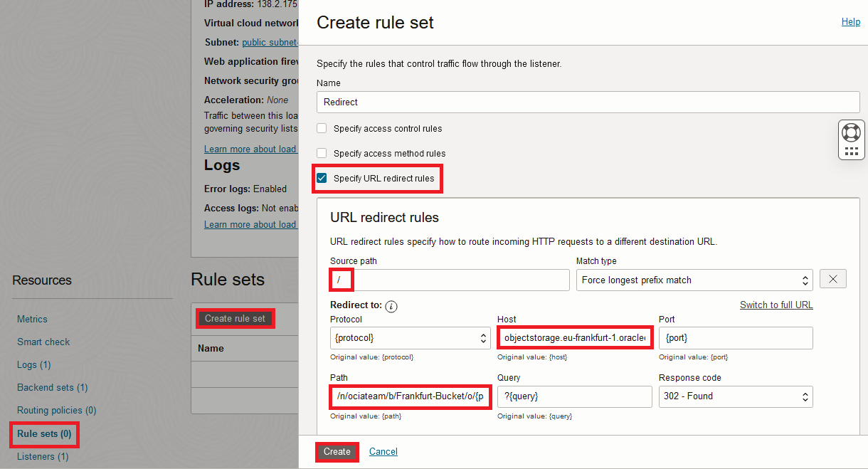
Task: Go to Backend sets in Resources
Action: (x=52, y=388)
